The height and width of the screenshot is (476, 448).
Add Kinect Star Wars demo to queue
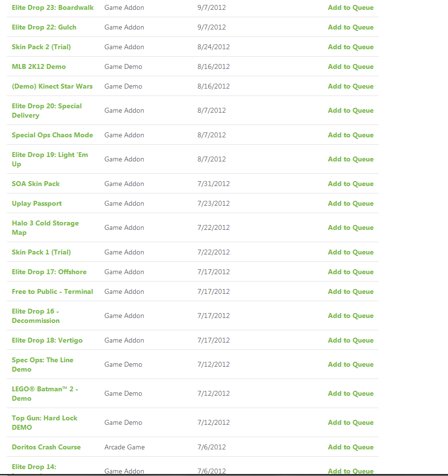351,87
